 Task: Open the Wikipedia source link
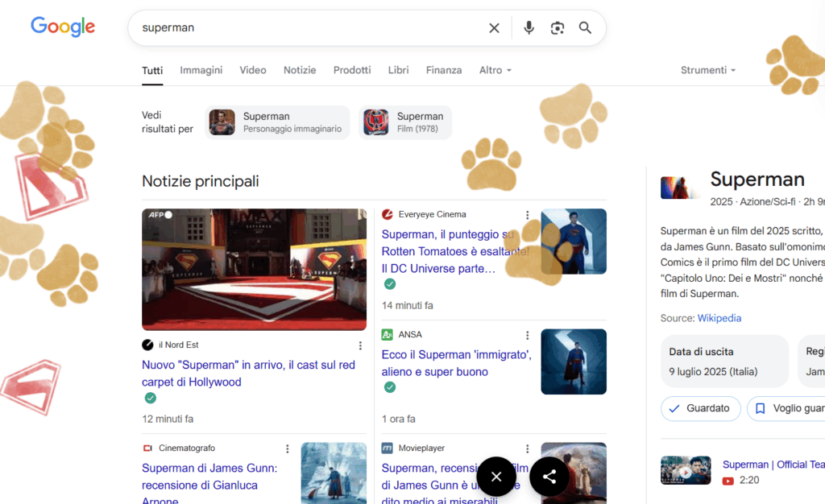click(x=719, y=318)
